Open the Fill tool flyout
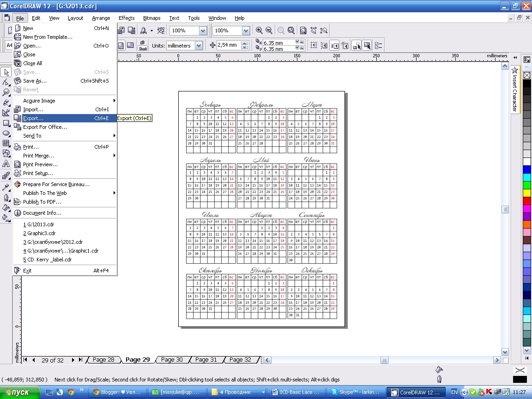 coord(6,207)
